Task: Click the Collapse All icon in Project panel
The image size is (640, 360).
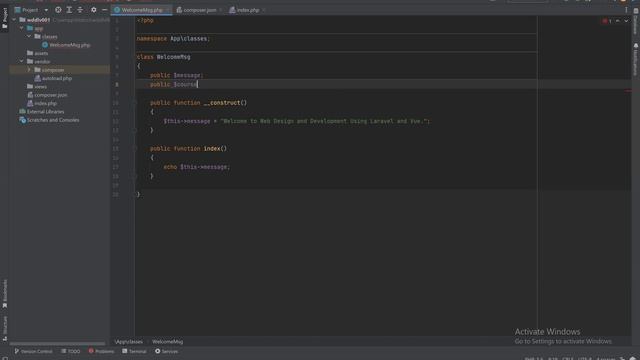Action: click(80, 10)
